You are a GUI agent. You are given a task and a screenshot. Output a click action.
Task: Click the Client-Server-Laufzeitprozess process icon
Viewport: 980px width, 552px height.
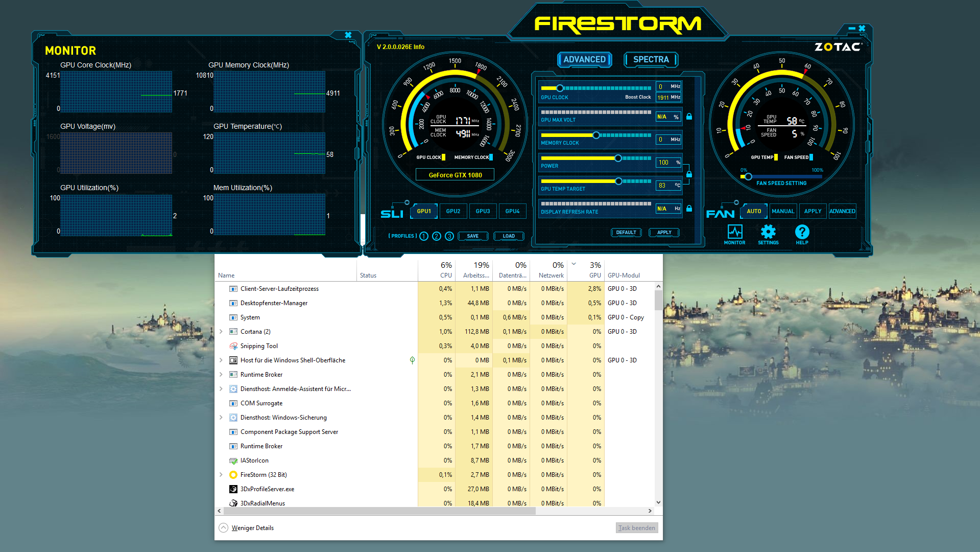[233, 289]
